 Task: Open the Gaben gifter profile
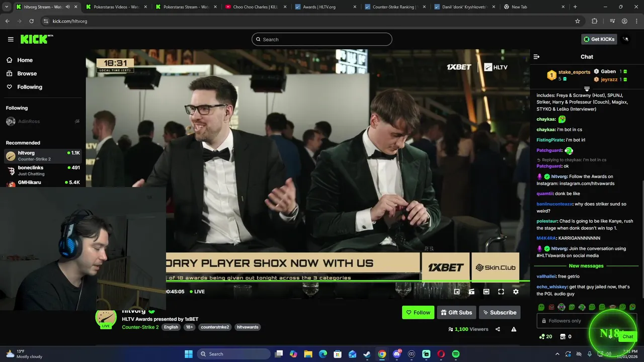[608, 71]
